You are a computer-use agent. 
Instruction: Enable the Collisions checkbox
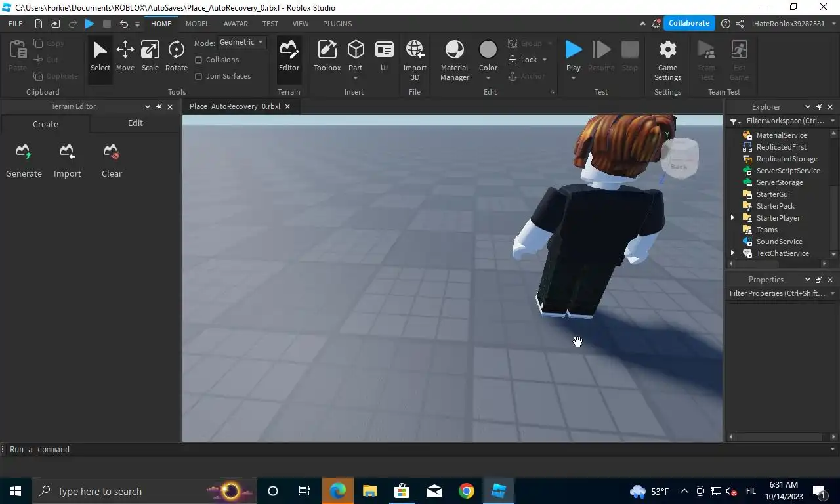199,60
